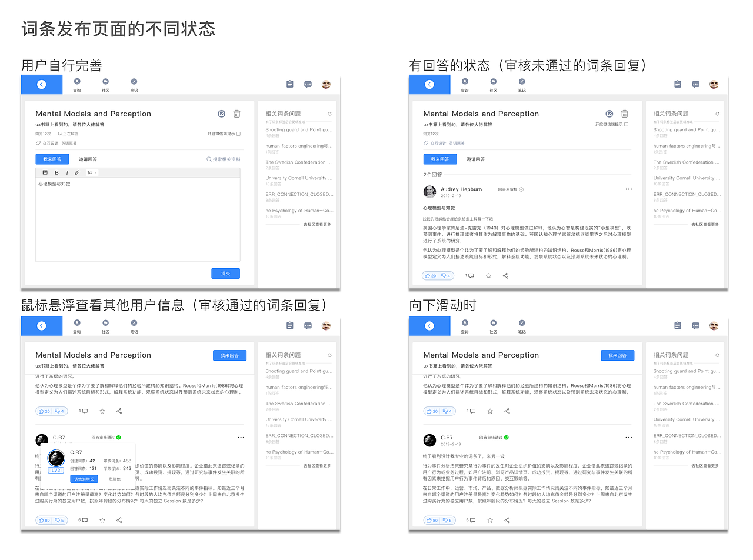This screenshot has height=560, width=753.
Task: Open the user avatar menu in the top bar
Action: coord(326,84)
